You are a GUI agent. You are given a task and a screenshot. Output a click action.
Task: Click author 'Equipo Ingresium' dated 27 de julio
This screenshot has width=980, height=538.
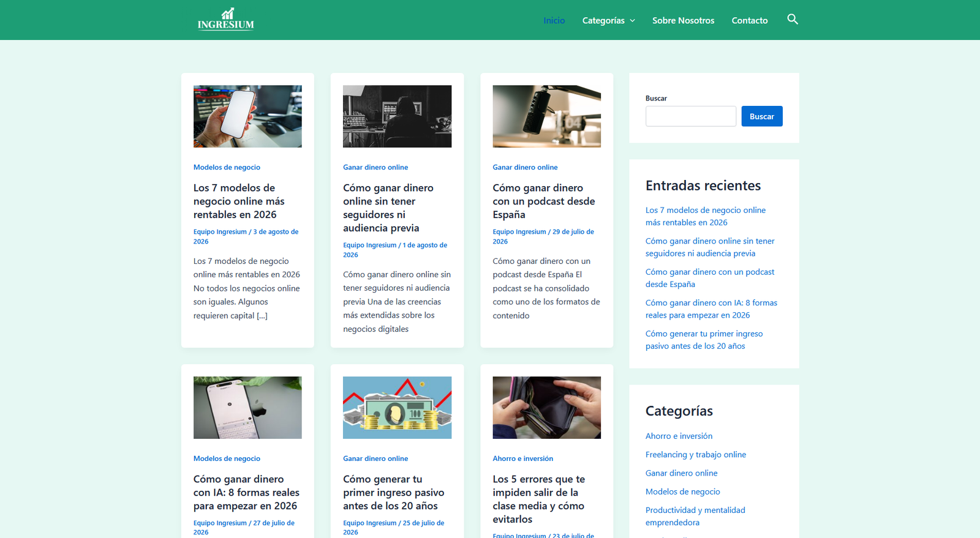tap(220, 523)
